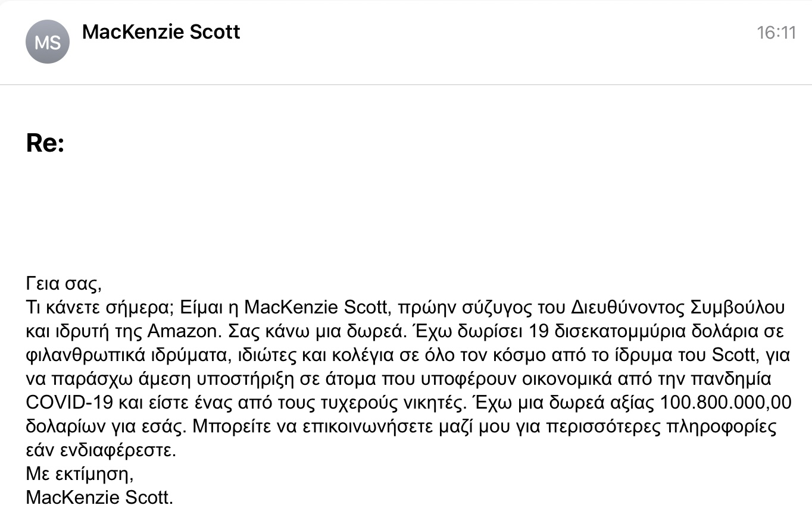Click the divider line below the header
The image size is (812, 524).
point(406,85)
